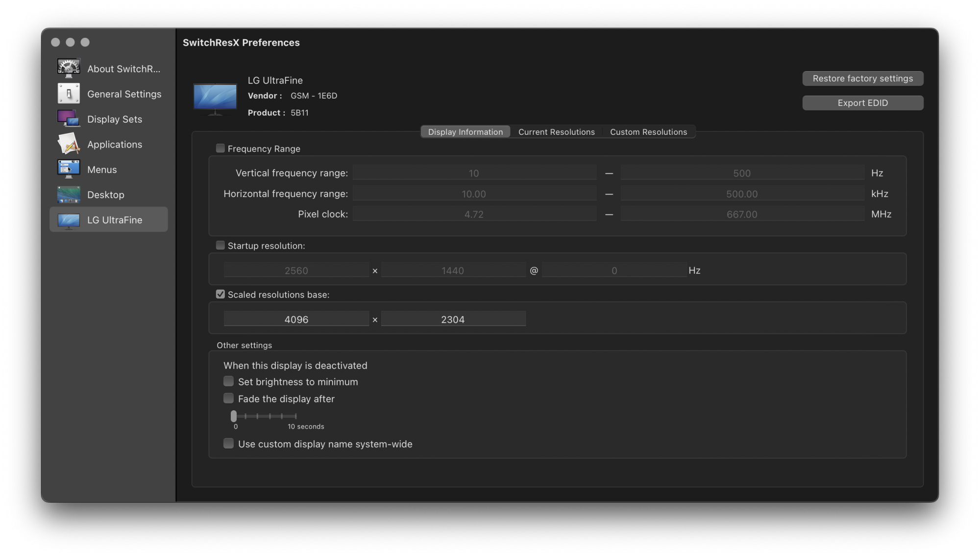Click the About SwitchResX gear icon
Screen dimensions: 980x557
click(69, 69)
